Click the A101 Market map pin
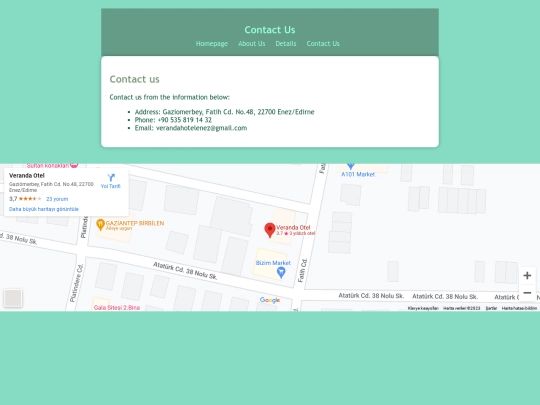The width and height of the screenshot is (540, 405). (x=351, y=166)
